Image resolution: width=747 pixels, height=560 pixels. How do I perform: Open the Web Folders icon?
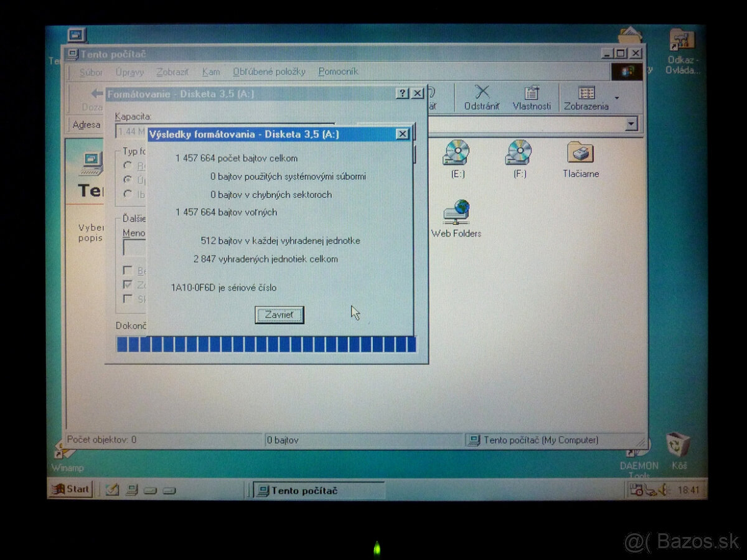pos(456,213)
